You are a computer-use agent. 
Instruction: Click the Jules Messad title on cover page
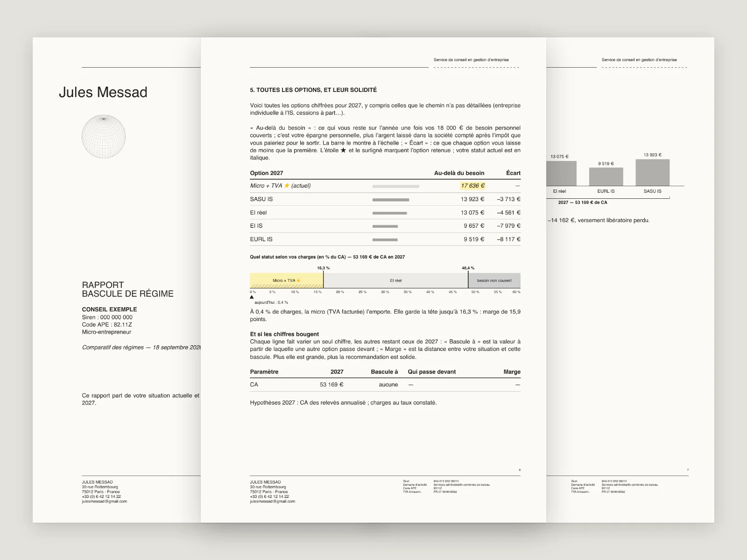103,92
